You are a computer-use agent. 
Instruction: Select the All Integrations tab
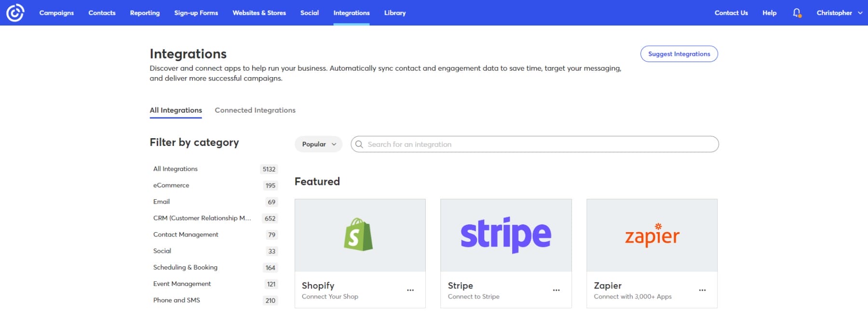[x=176, y=110]
